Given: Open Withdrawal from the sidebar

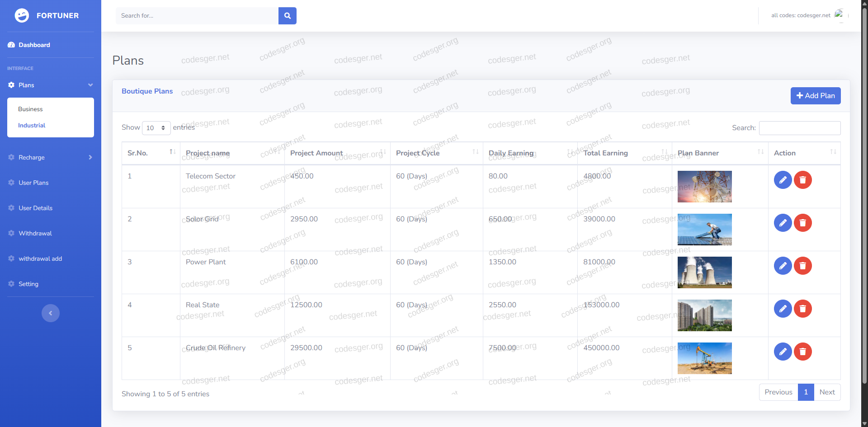Looking at the screenshot, I should pos(35,233).
